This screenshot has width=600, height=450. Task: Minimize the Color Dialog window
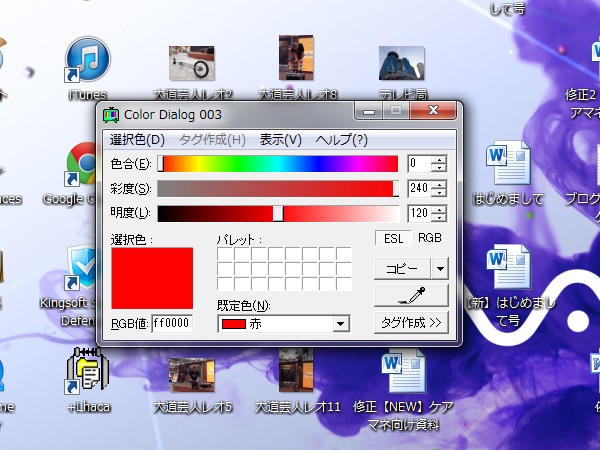click(x=369, y=111)
